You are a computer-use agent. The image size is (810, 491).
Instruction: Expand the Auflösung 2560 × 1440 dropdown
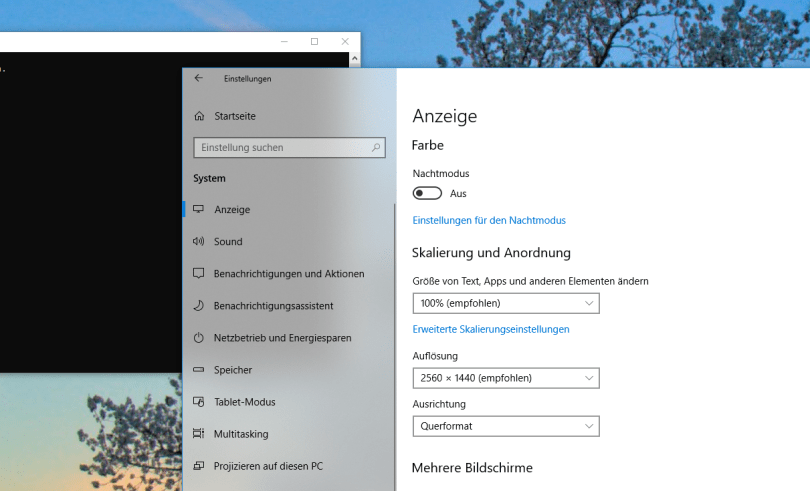tap(506, 378)
